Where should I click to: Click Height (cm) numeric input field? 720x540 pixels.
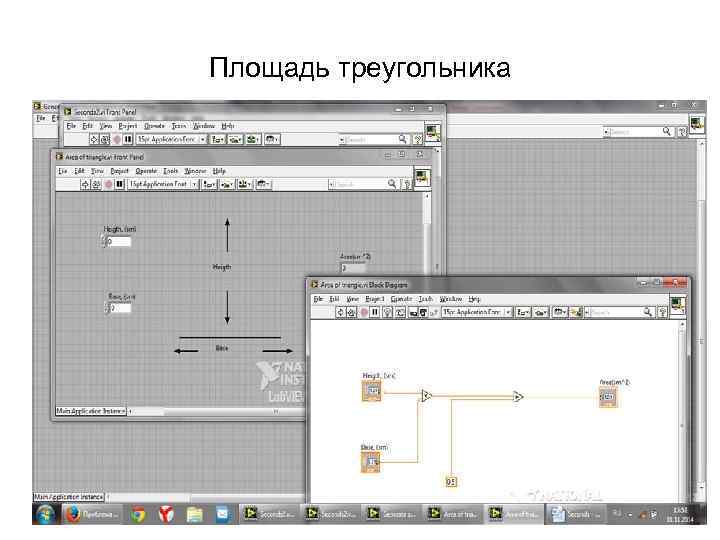click(x=119, y=242)
